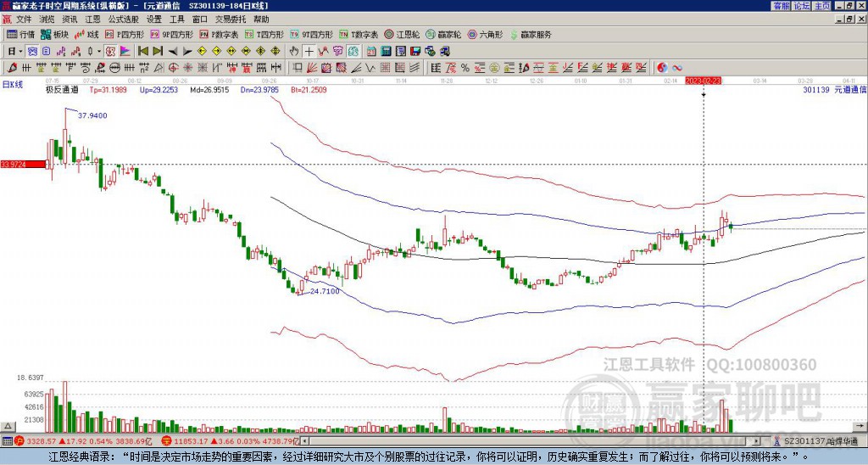Select the hand pan tool
The image size is (868, 465).
(294, 52)
